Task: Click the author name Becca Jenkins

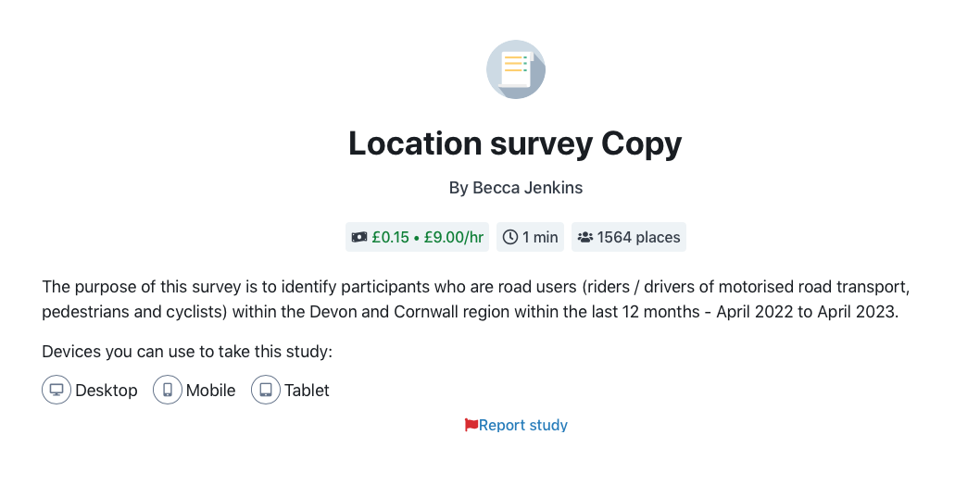Action: pos(527,188)
